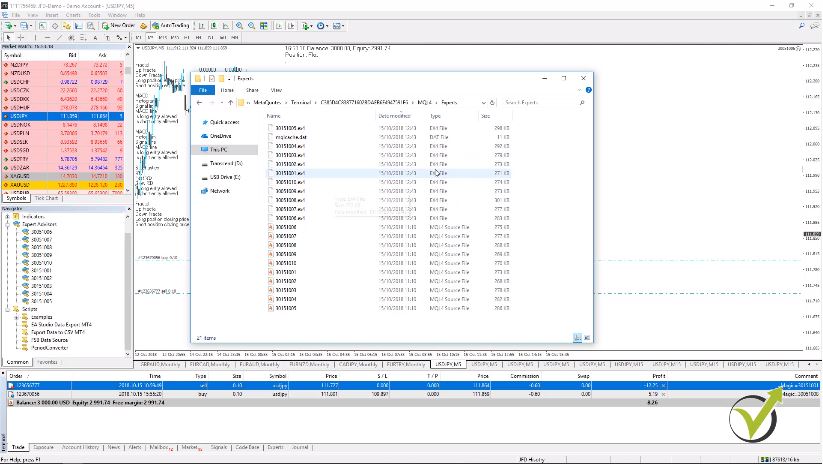Click the zoom in chart magnifier icon
823x465 pixels.
click(239, 25)
